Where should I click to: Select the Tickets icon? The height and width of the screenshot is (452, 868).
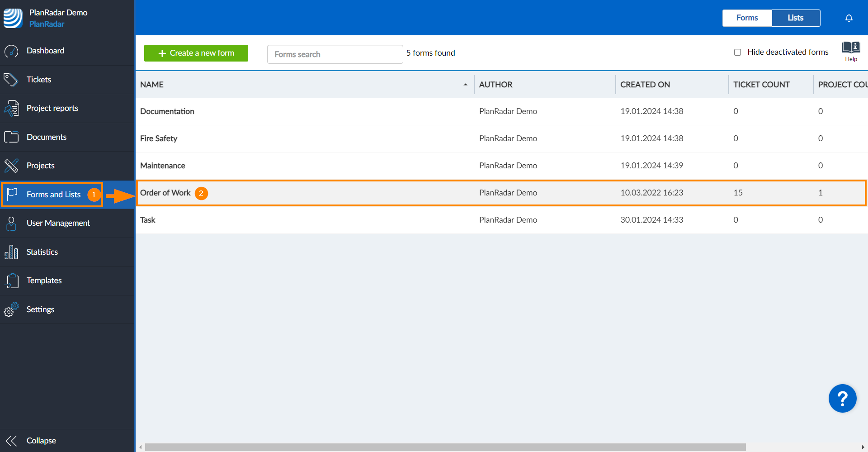[x=11, y=79]
